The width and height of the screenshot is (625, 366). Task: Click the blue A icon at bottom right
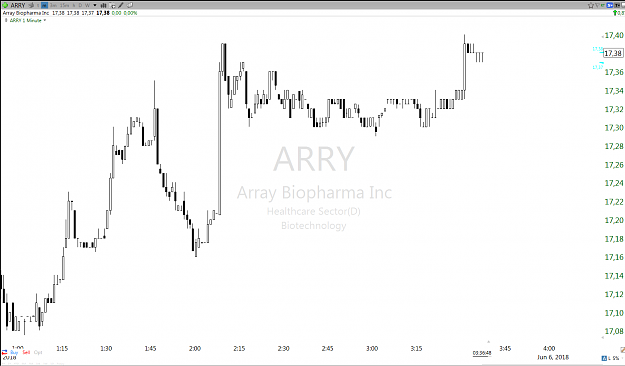point(604,358)
